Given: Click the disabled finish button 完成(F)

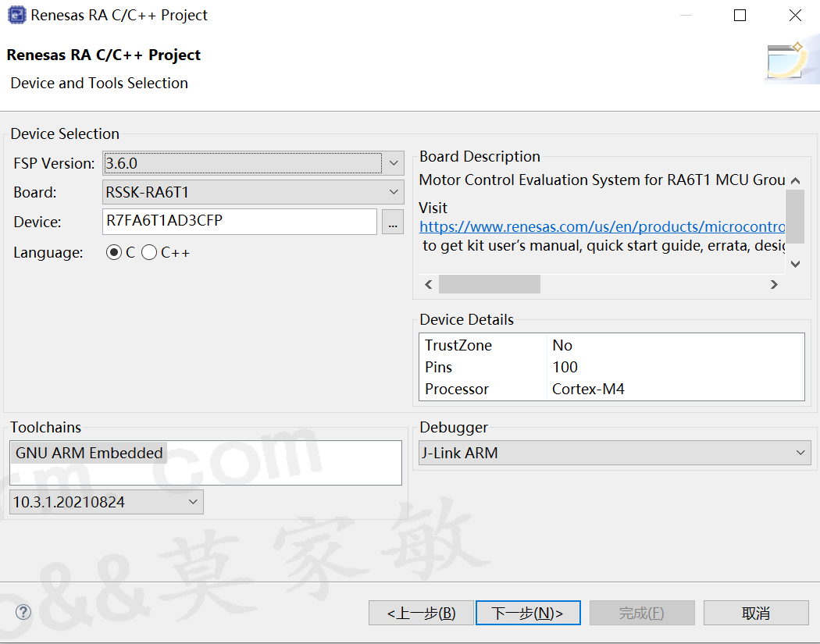Looking at the screenshot, I should [x=642, y=613].
